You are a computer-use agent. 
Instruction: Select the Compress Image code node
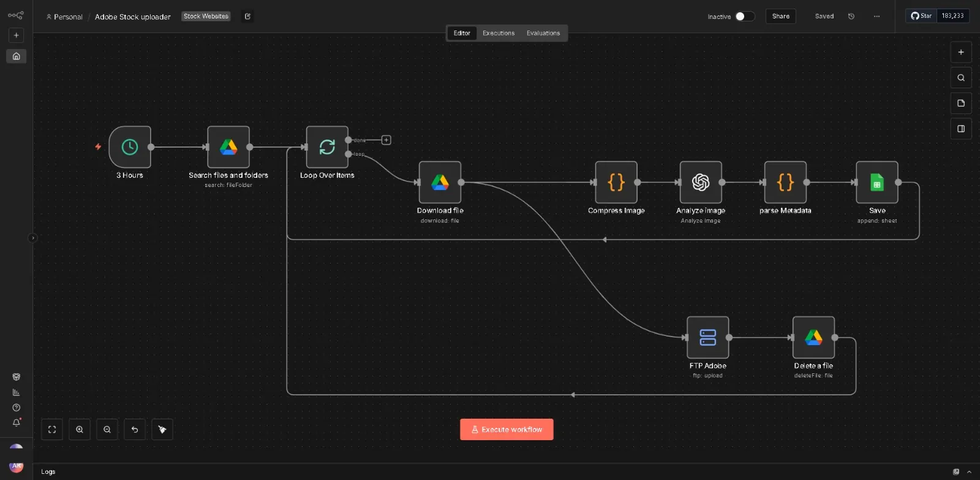[x=616, y=182]
